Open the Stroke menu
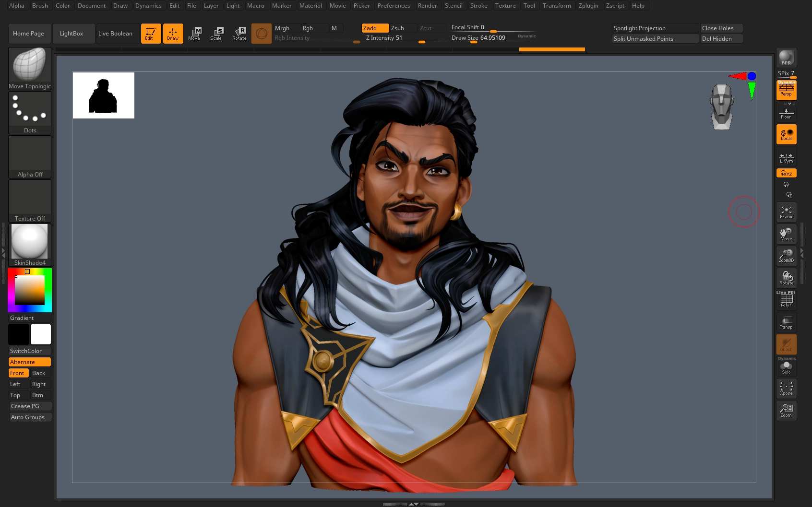This screenshot has width=812, height=507. point(478,6)
